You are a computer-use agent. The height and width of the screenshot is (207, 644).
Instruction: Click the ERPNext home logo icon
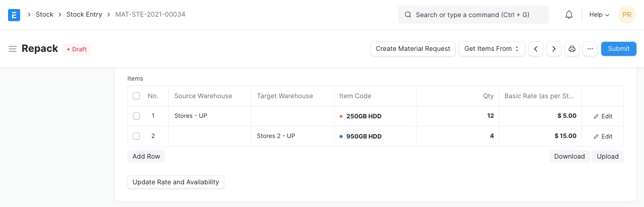tap(14, 15)
